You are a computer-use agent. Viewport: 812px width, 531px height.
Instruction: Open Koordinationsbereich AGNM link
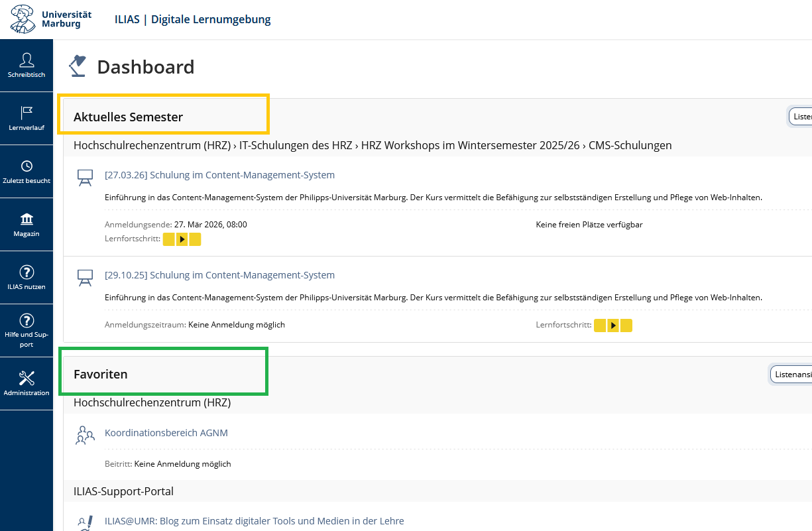pyautogui.click(x=166, y=433)
